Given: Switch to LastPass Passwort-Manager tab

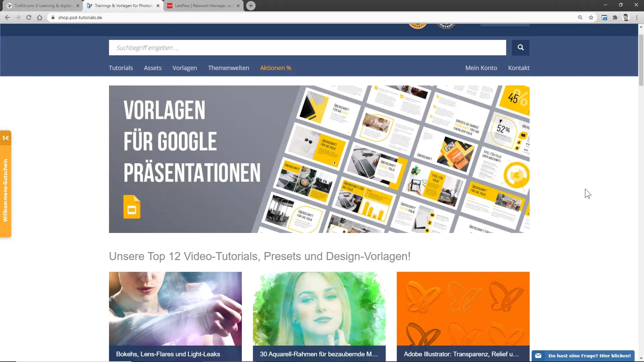Looking at the screenshot, I should (x=203, y=6).
